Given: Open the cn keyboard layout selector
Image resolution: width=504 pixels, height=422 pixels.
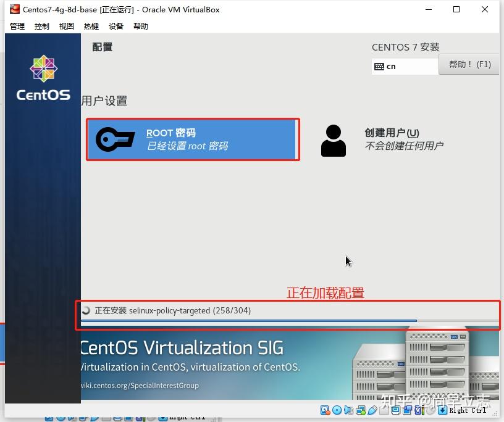Looking at the screenshot, I should coord(405,65).
